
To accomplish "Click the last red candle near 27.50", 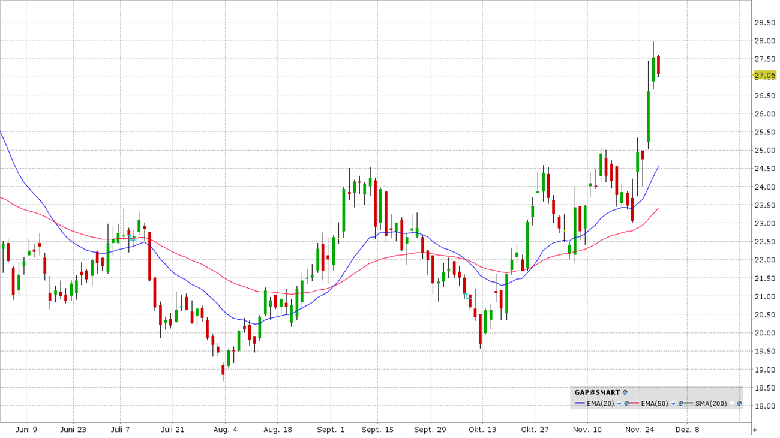I will 659,65.
